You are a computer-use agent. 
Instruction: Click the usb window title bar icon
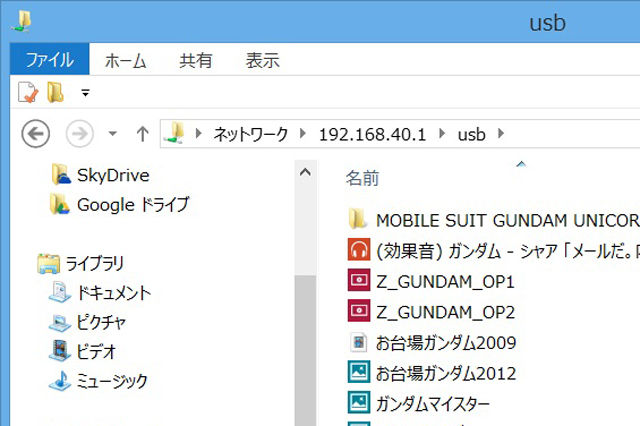click(x=22, y=21)
